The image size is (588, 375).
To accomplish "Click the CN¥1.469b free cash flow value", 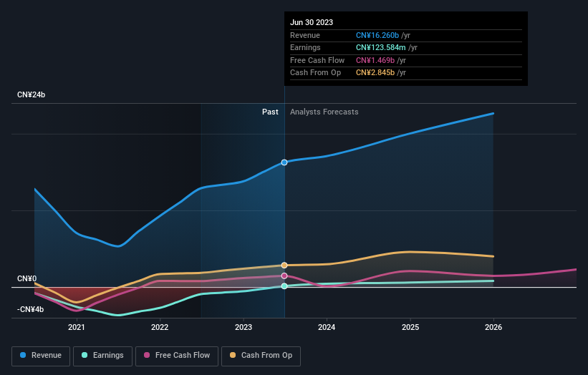I will [375, 60].
